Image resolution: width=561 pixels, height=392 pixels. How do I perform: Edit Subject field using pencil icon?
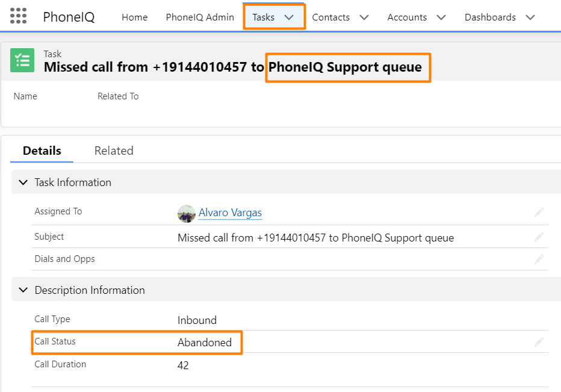pyautogui.click(x=539, y=237)
